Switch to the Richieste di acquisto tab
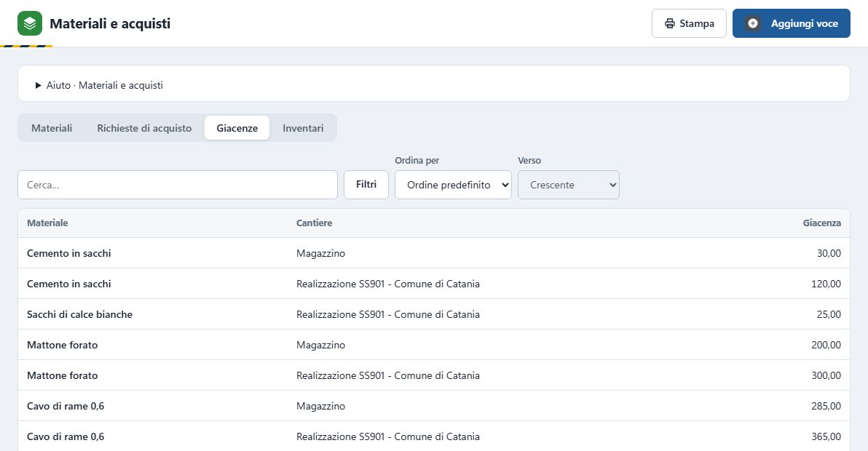868x451 pixels. [x=144, y=128]
